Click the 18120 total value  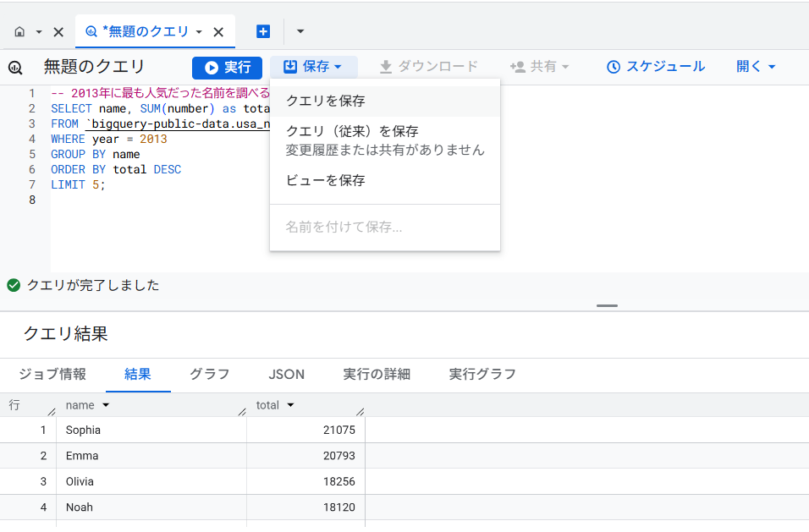[x=339, y=507]
